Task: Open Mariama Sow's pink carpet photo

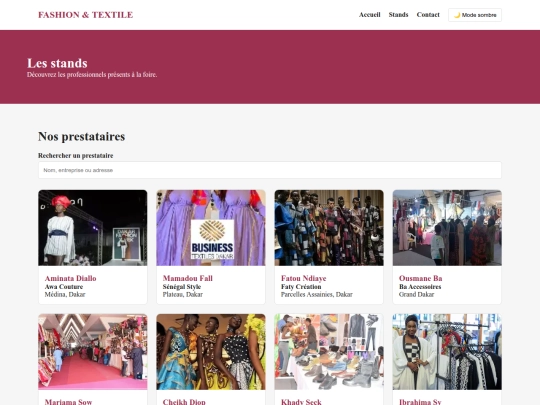Action: 93,352
